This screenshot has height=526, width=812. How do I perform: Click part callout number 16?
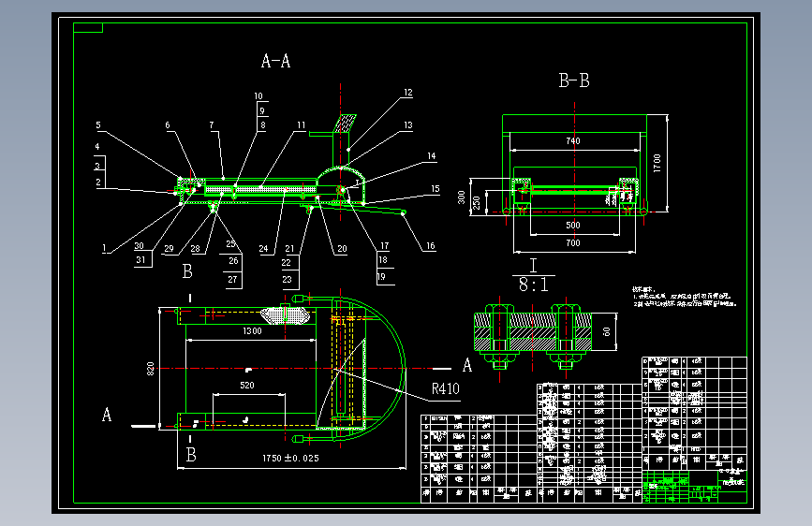[430, 246]
